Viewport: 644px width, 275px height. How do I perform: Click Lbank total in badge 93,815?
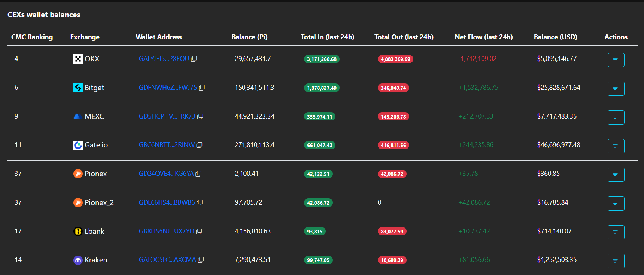click(315, 232)
